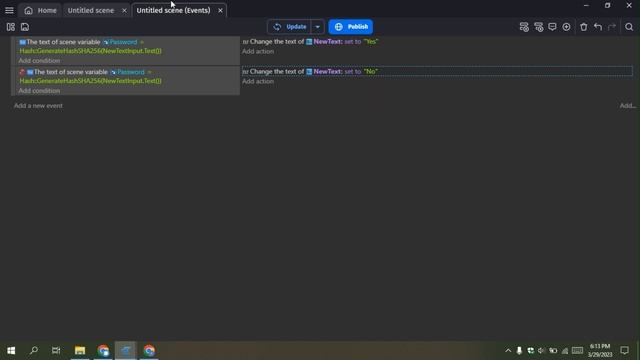
Task: Close the Untitled scene (Events) tab
Action: (220, 11)
